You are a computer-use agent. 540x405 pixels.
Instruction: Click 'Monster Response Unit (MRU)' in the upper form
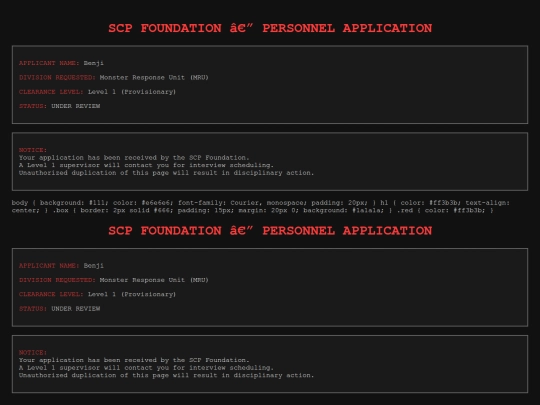pyautogui.click(x=154, y=77)
